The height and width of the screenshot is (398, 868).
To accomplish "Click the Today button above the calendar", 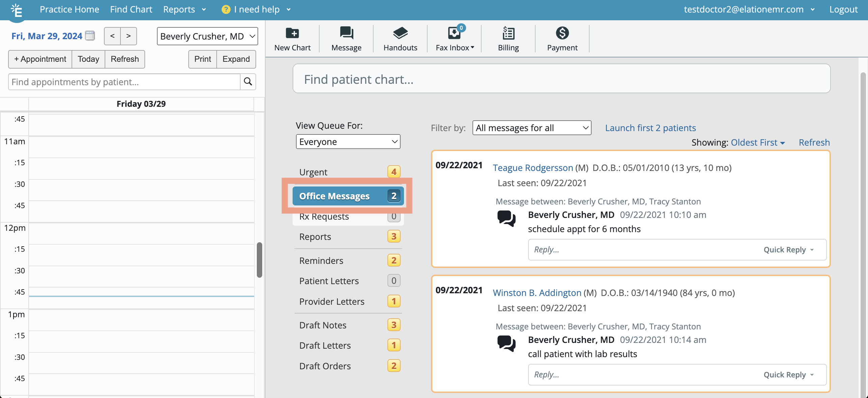I will coord(88,59).
